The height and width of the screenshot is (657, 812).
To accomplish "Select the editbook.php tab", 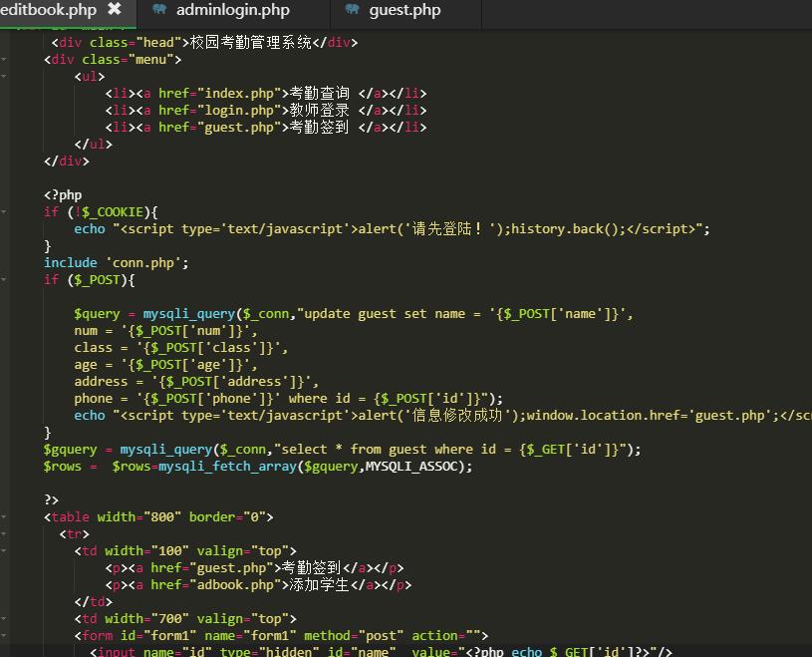I will pos(48,10).
